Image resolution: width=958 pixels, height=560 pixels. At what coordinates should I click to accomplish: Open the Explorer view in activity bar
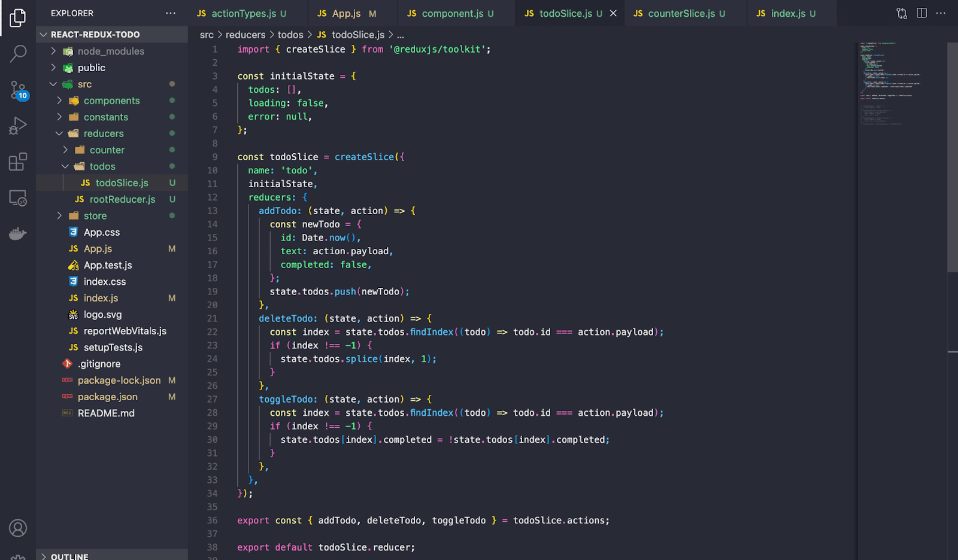(x=18, y=18)
